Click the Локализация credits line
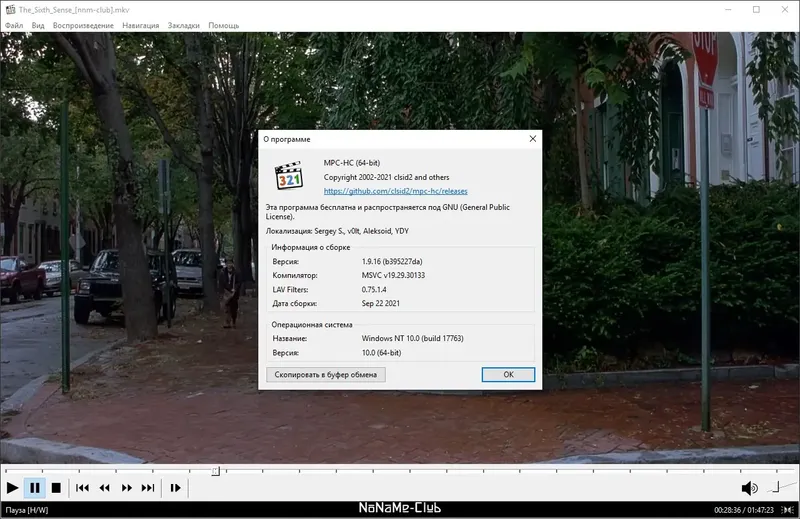This screenshot has height=519, width=800. 337,231
